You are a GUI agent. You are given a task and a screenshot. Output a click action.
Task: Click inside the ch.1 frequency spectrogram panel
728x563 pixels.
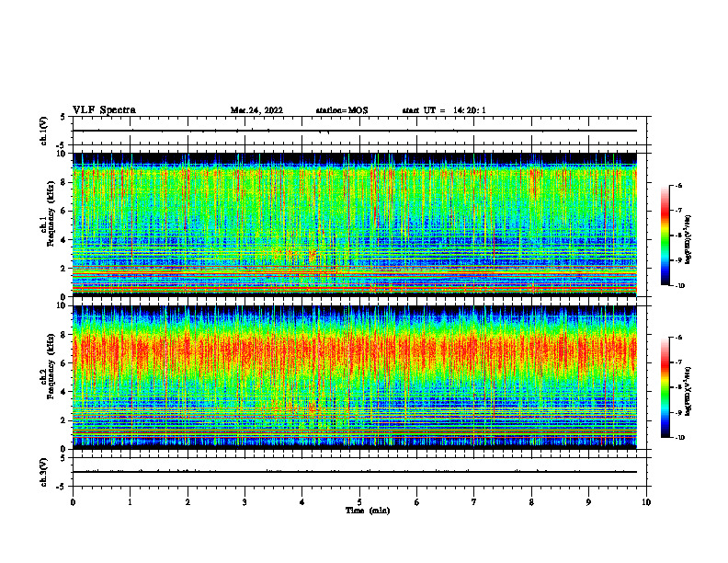coord(355,224)
